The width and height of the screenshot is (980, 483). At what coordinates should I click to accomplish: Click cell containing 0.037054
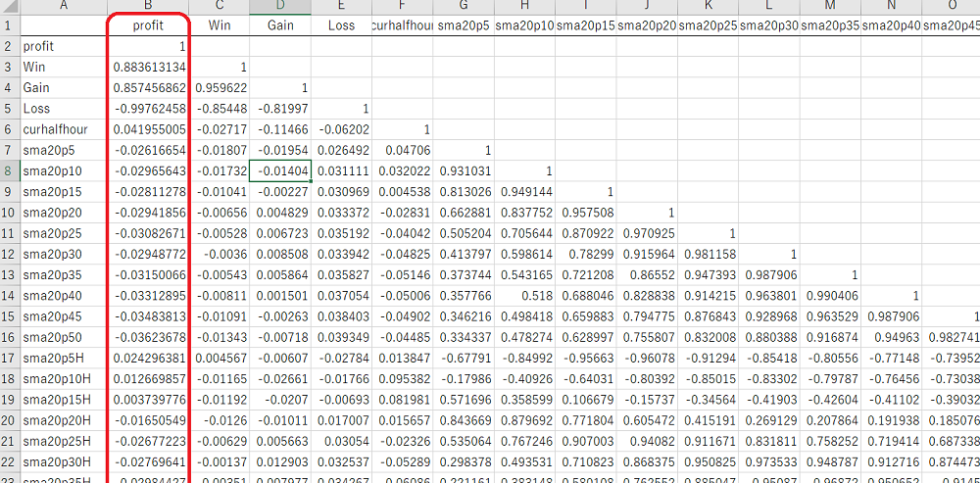point(342,296)
